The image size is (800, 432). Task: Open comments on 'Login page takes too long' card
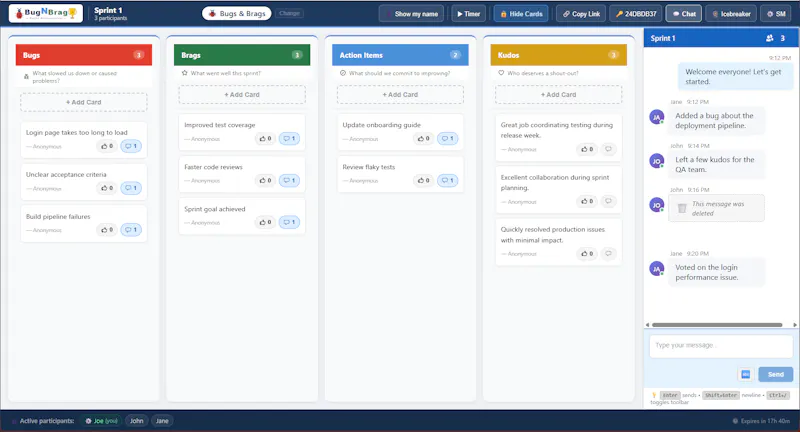[131, 146]
